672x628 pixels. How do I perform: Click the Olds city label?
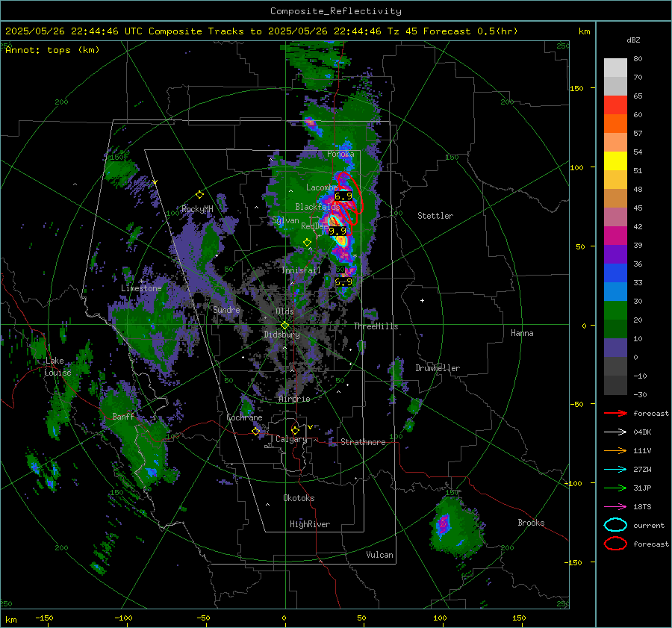click(x=284, y=311)
